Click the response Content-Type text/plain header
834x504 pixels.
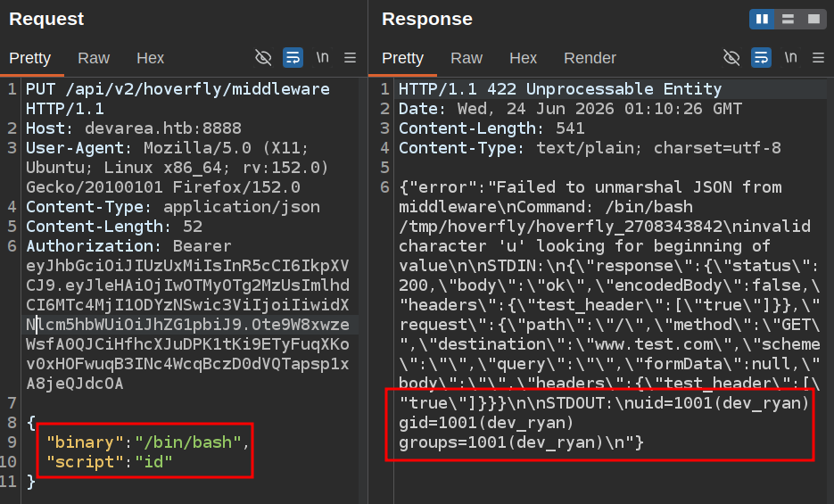click(590, 148)
